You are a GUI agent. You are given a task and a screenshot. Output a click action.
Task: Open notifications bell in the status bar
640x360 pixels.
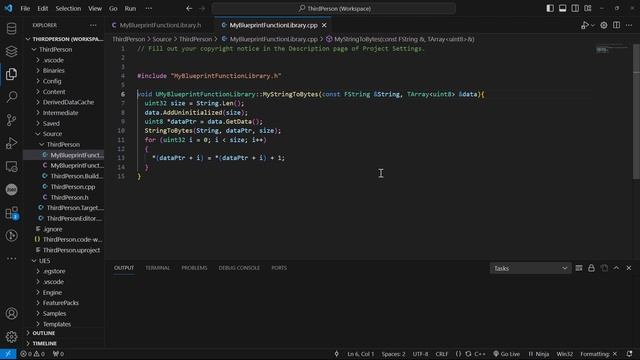coord(629,354)
